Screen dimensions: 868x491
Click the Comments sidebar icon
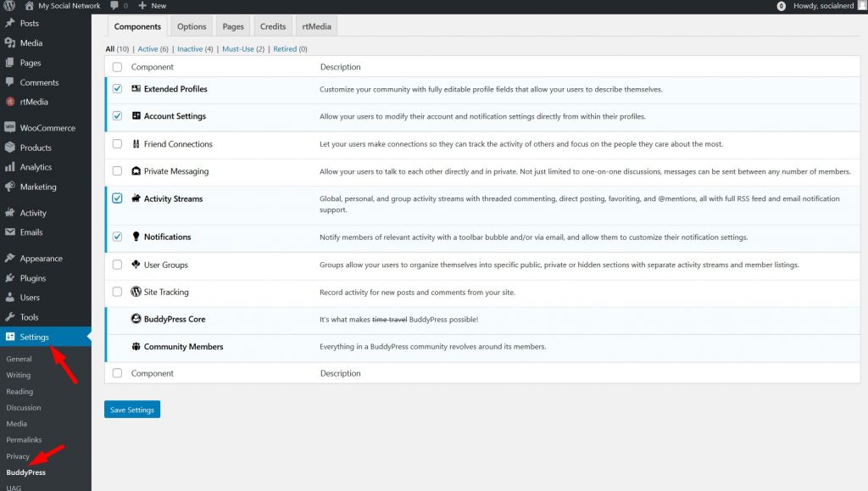10,82
